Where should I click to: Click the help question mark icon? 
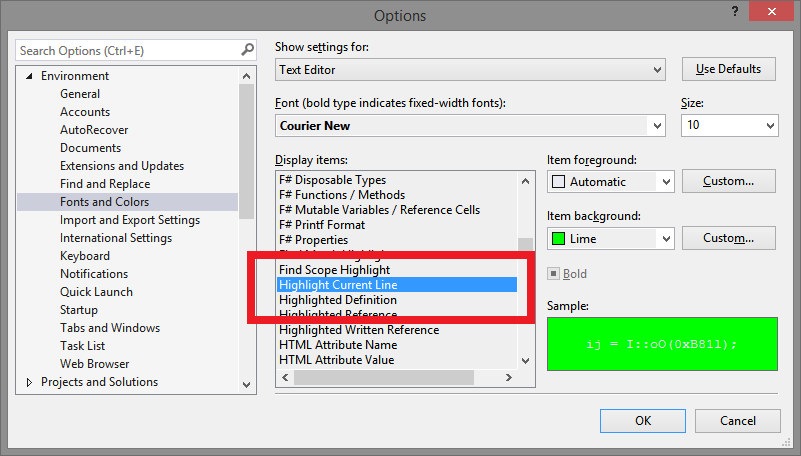pos(735,12)
